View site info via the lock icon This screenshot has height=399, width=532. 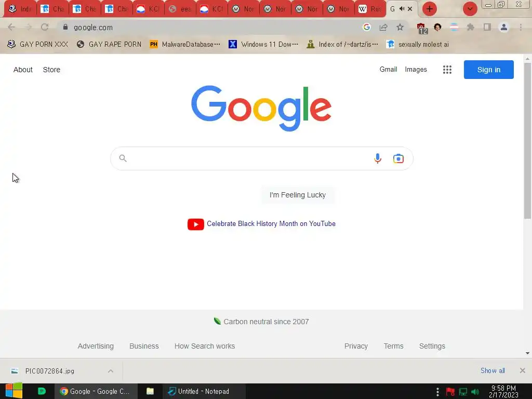[65, 27]
